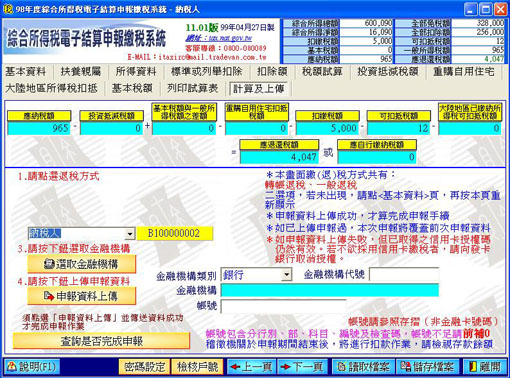This screenshot has width=510, height=378.
Task: Click the 密碼設定 button
Action: tap(145, 367)
